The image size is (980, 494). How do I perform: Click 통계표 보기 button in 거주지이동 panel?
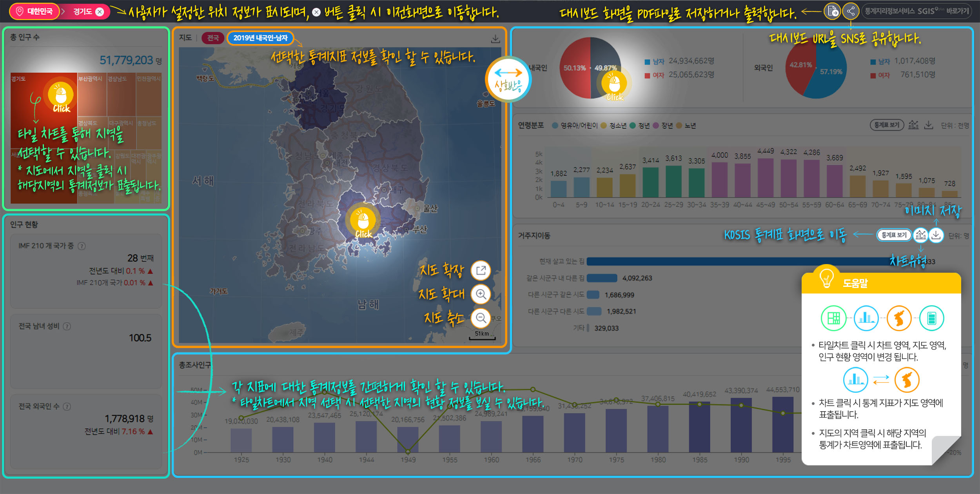coord(894,235)
